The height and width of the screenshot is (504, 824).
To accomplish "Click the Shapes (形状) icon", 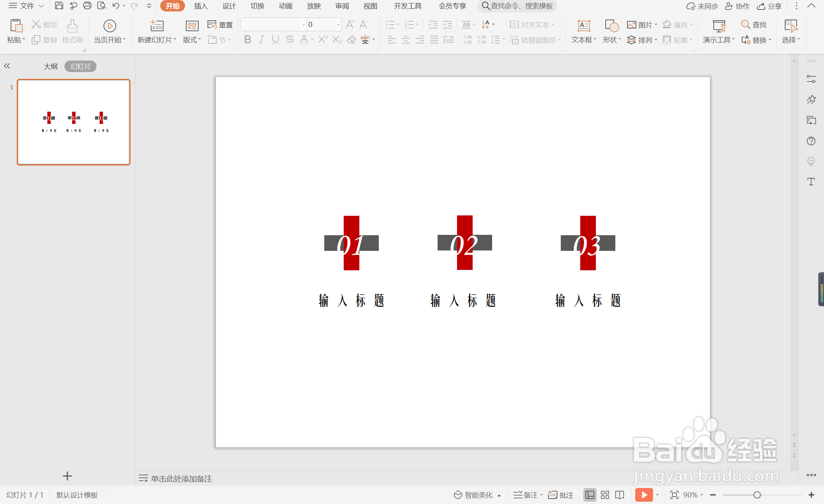I will [612, 26].
